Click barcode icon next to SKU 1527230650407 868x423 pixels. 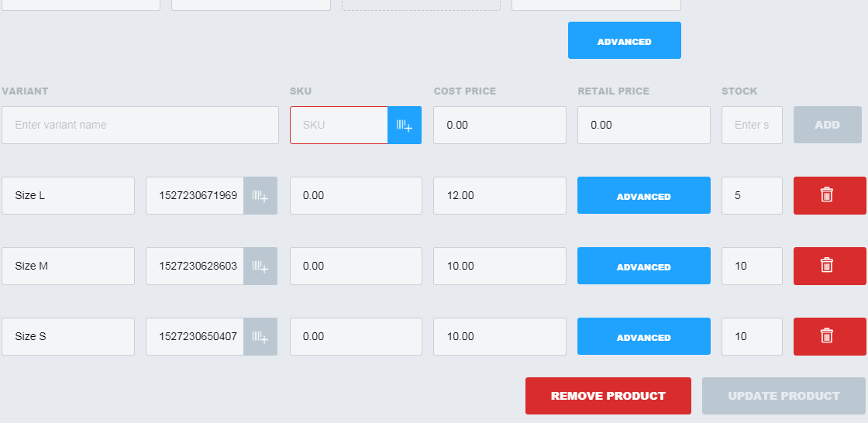260,336
